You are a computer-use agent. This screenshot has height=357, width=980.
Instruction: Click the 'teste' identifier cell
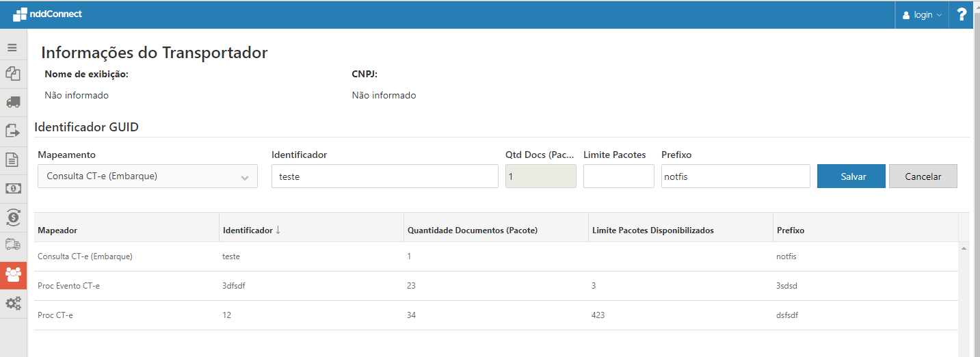click(x=231, y=256)
